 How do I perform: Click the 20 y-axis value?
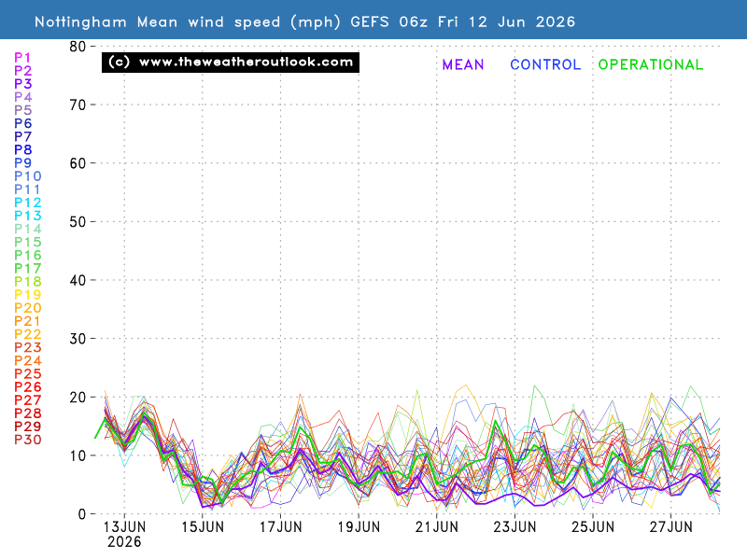[x=78, y=398]
